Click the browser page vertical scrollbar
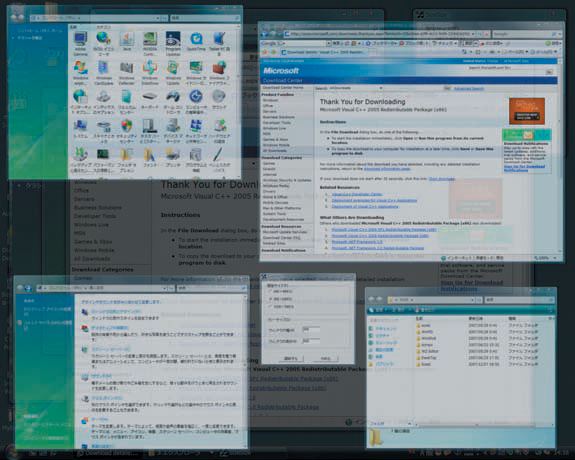 click(560, 157)
